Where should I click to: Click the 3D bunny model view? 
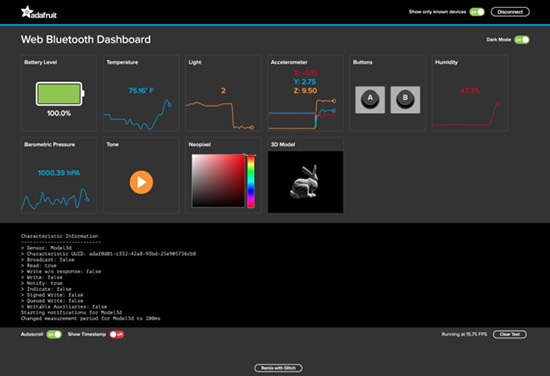pyautogui.click(x=306, y=182)
